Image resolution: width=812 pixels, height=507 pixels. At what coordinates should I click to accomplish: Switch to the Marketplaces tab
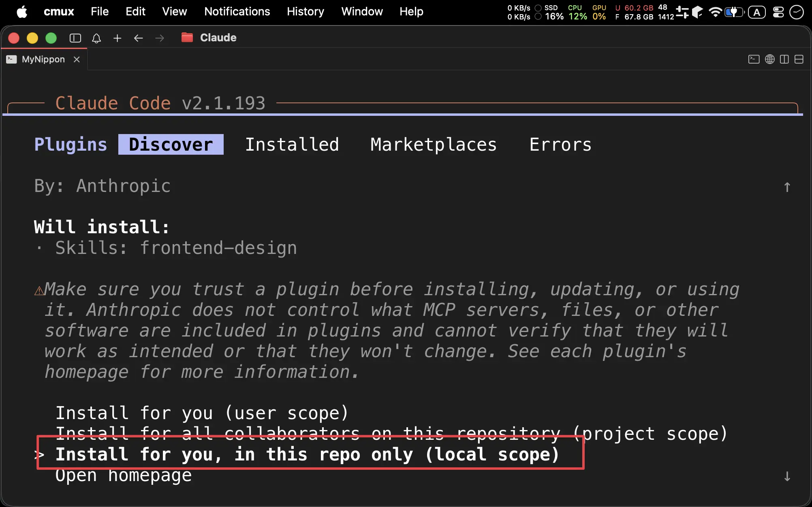pyautogui.click(x=434, y=145)
